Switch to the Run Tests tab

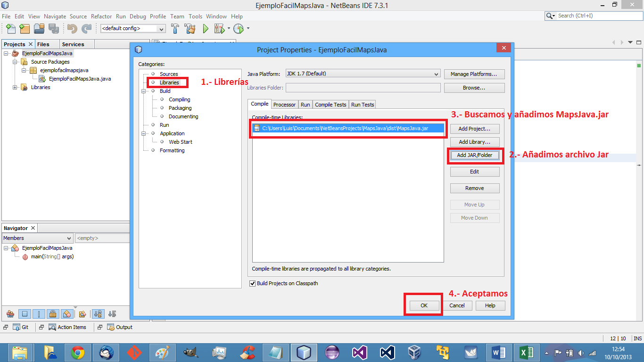point(363,105)
